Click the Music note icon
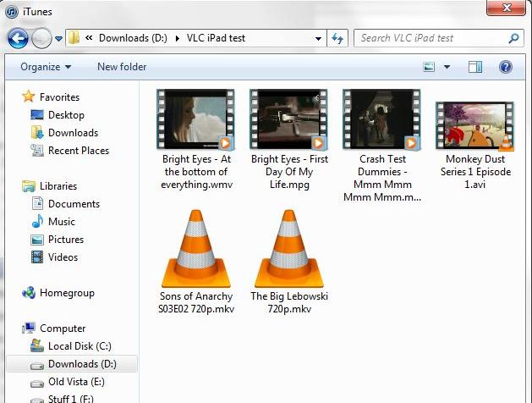 (37, 221)
